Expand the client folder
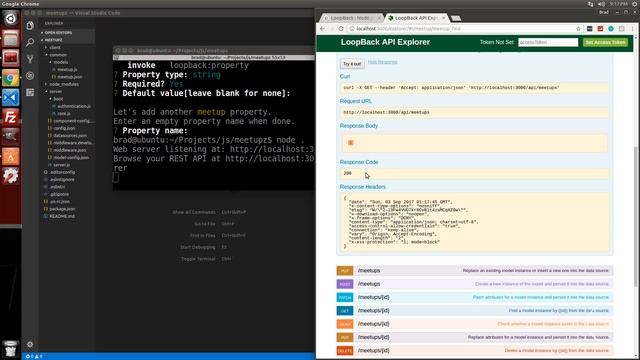640x360 pixels. [55, 47]
